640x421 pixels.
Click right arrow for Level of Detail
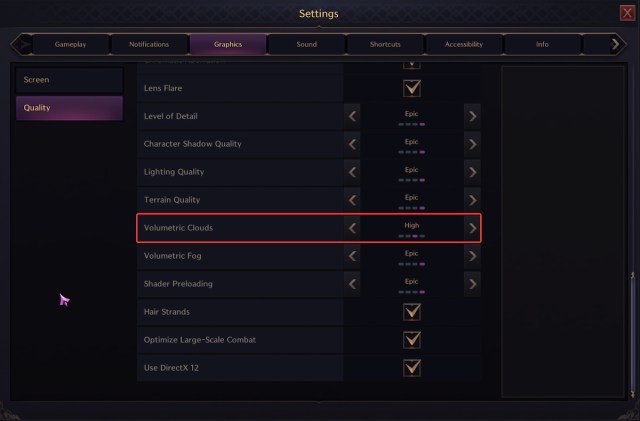tap(472, 116)
